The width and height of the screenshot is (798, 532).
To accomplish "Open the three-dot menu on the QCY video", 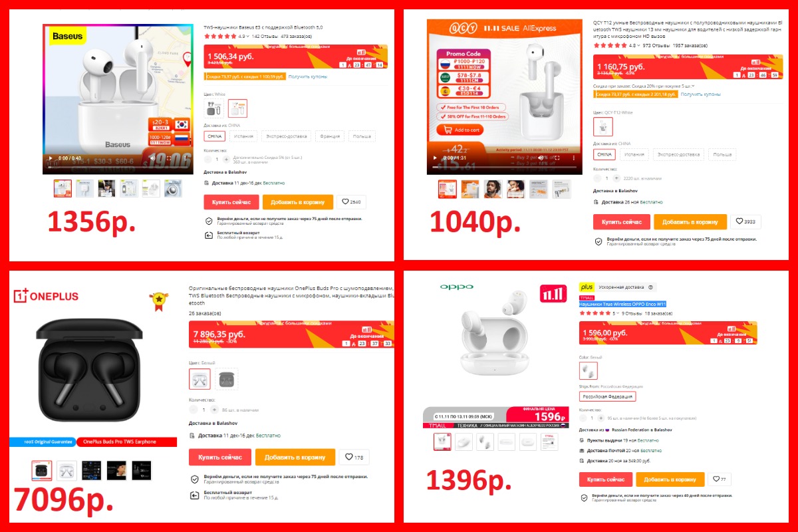I will tap(574, 158).
